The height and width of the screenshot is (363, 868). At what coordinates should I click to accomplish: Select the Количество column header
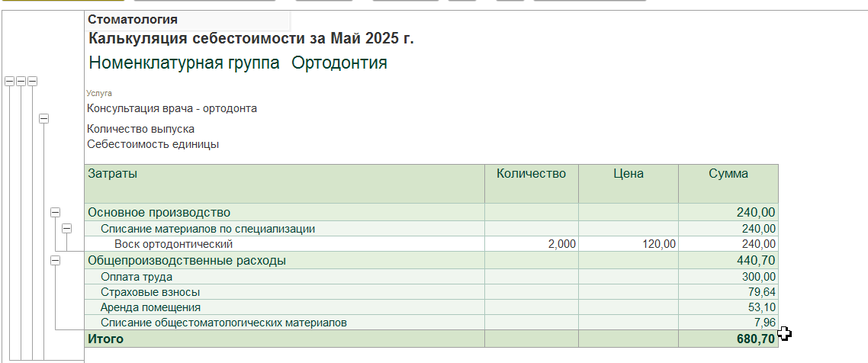532,184
